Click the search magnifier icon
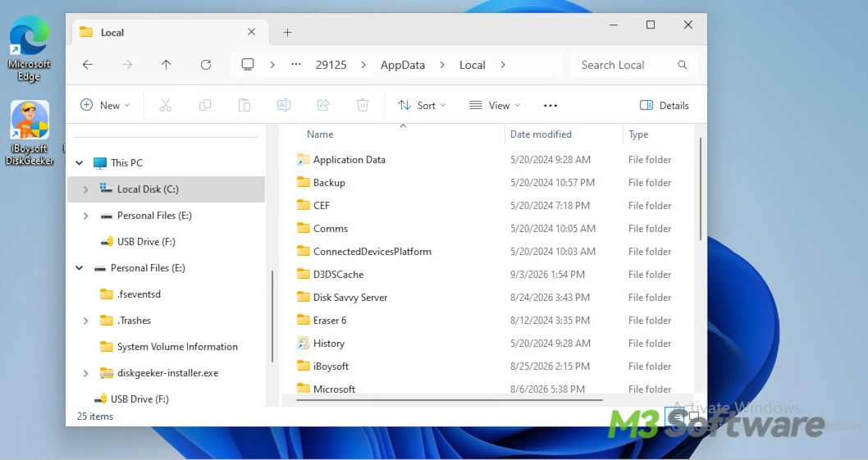This screenshot has height=460, width=868. pyautogui.click(x=683, y=65)
